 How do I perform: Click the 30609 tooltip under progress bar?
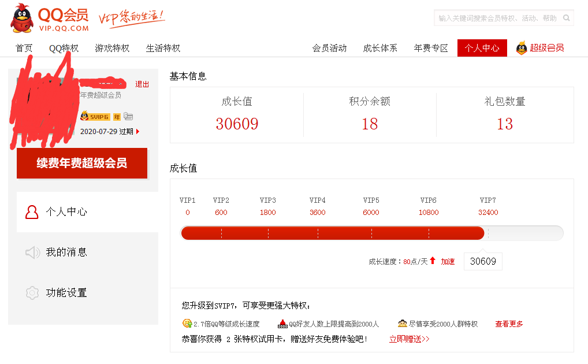tap(483, 261)
